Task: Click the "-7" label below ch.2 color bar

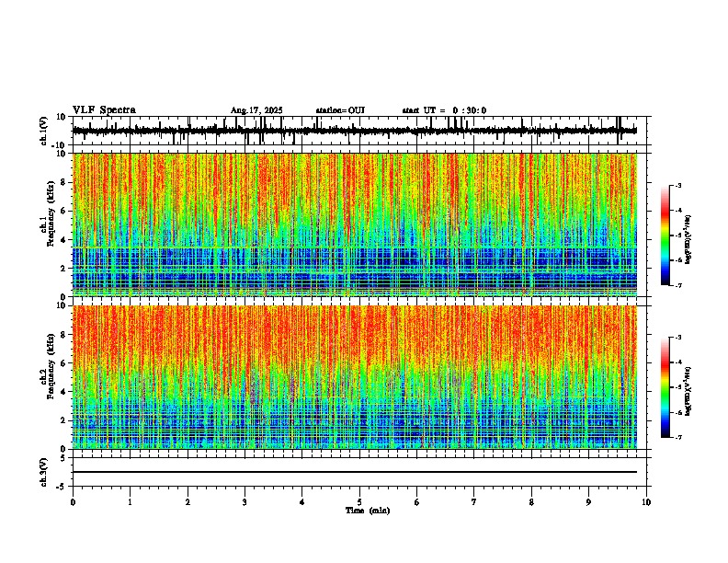Action: click(x=677, y=437)
